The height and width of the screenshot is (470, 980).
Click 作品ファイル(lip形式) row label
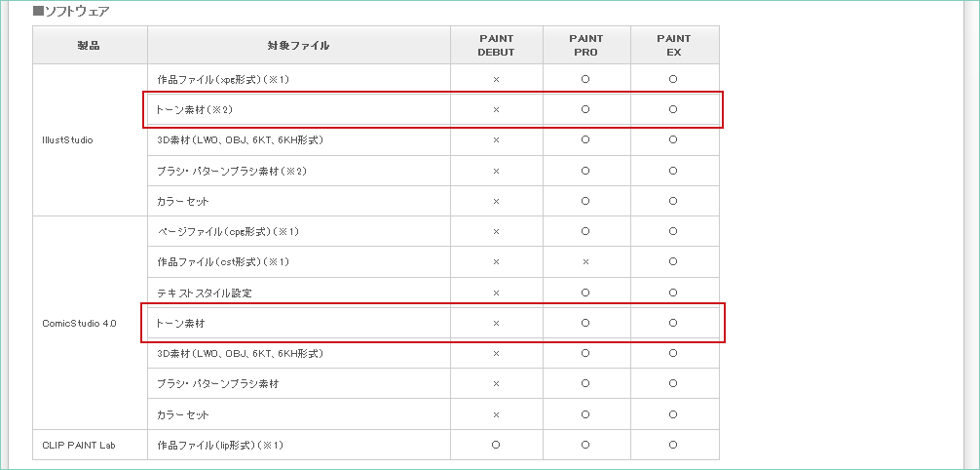point(219,446)
